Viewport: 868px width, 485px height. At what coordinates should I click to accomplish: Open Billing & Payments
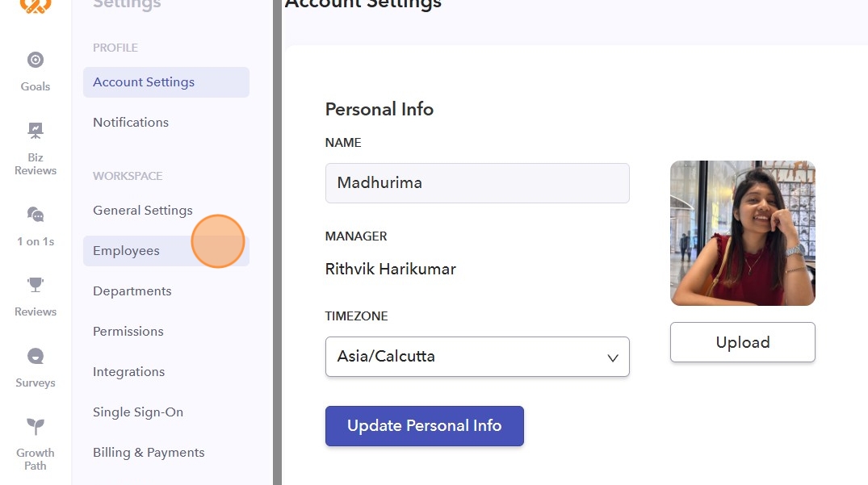click(x=149, y=453)
